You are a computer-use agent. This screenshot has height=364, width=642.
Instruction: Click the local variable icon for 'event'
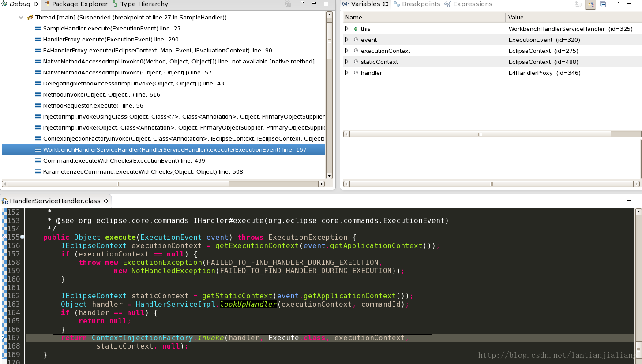(x=356, y=40)
